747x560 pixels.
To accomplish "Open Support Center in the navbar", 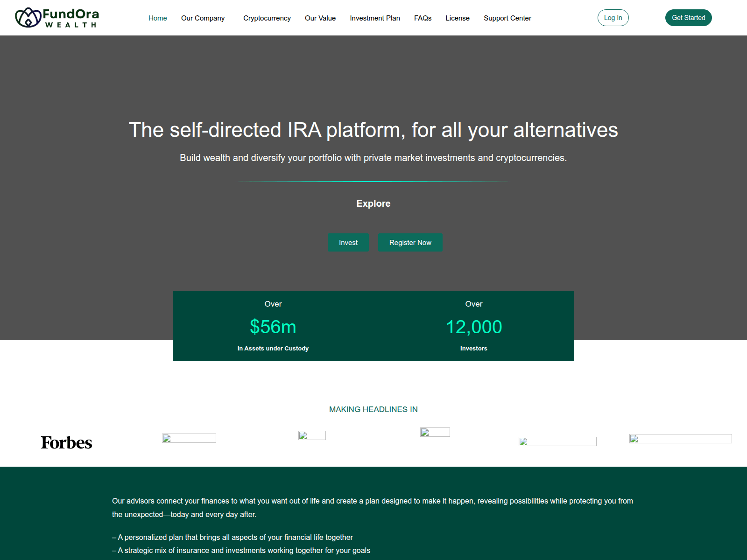I will pos(507,18).
